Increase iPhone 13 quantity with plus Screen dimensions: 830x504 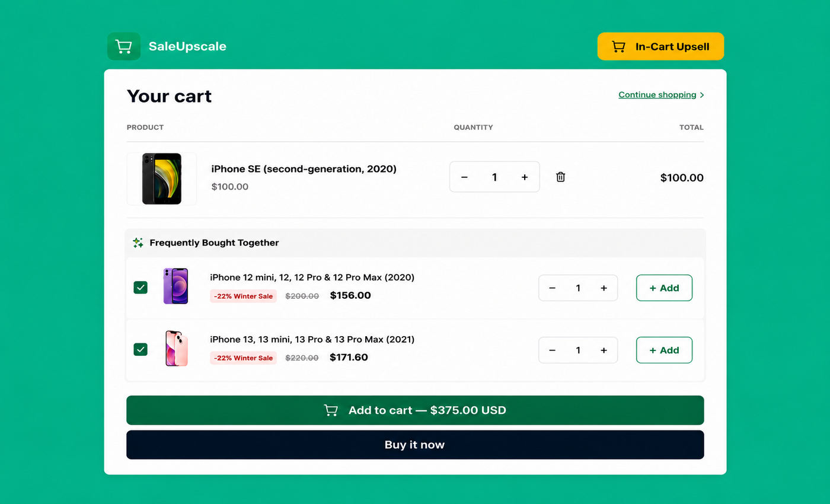604,350
